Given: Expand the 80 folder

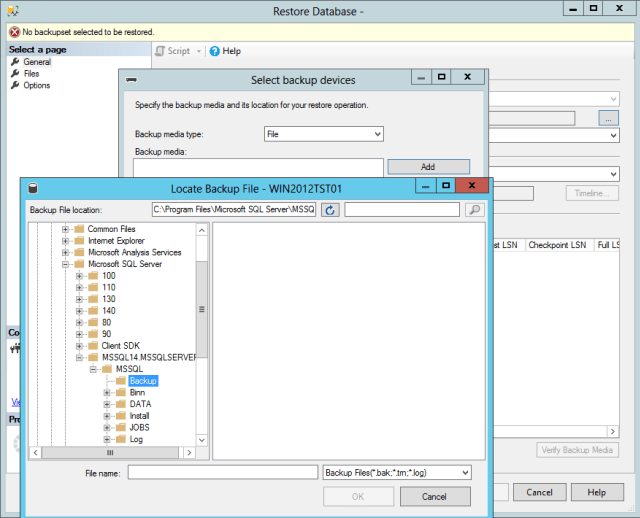Looking at the screenshot, I should pyautogui.click(x=79, y=322).
